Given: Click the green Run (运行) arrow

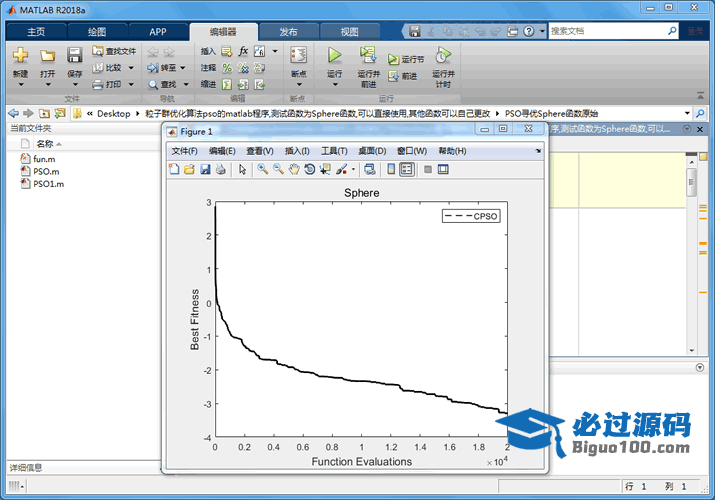Looking at the screenshot, I should (x=335, y=55).
